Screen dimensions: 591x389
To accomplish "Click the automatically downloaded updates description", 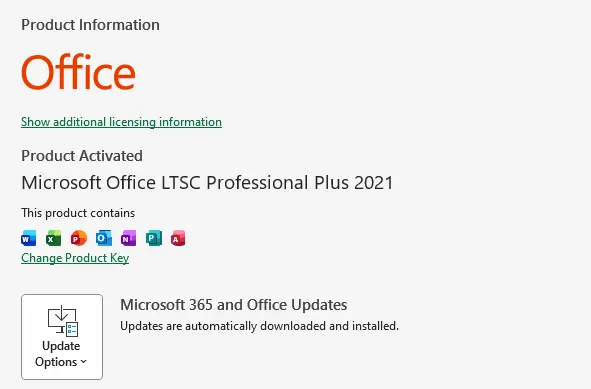I will pyautogui.click(x=259, y=326).
